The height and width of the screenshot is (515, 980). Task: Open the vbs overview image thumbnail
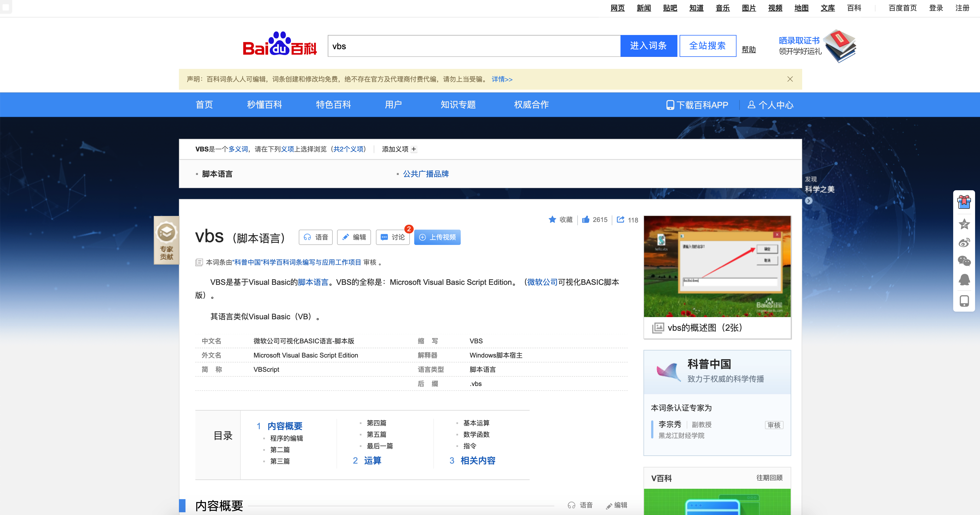(x=717, y=267)
